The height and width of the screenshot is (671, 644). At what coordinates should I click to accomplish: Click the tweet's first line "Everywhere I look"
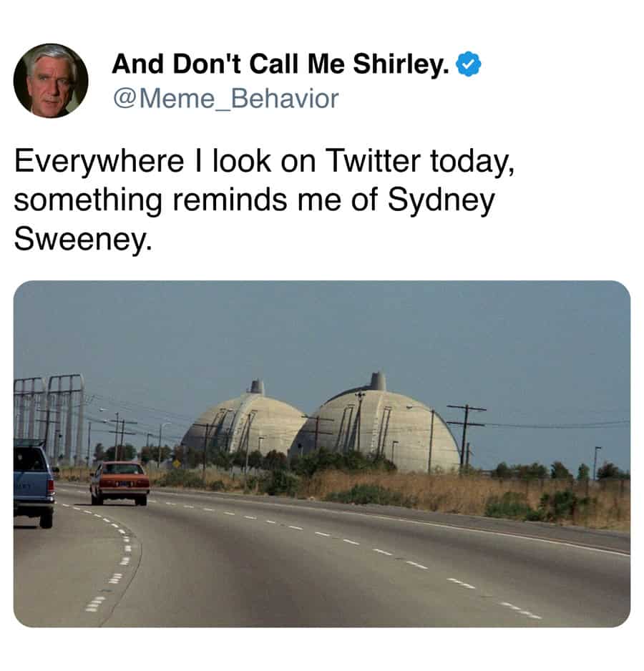(x=142, y=162)
